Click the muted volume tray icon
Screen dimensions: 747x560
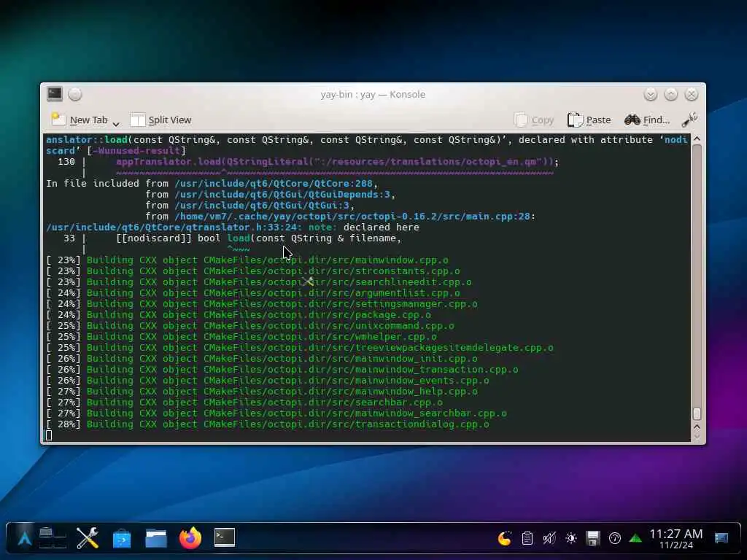[549, 539]
